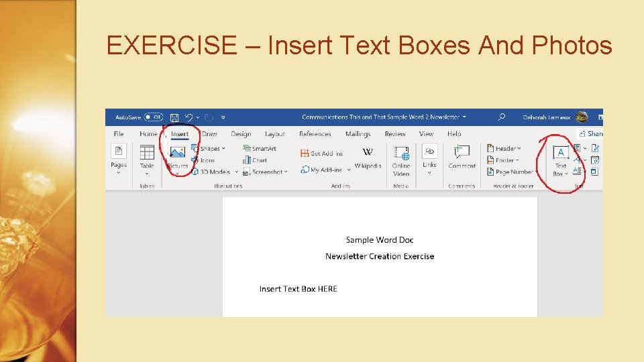Click the Shapes icon
This screenshot has height=362, width=644.
point(195,148)
